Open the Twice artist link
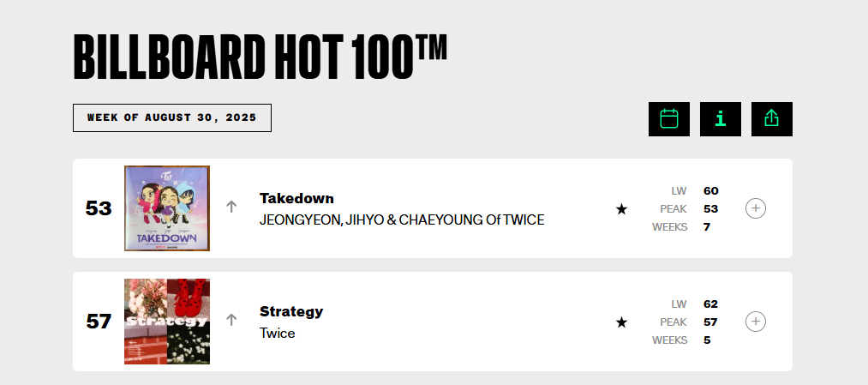 click(278, 333)
